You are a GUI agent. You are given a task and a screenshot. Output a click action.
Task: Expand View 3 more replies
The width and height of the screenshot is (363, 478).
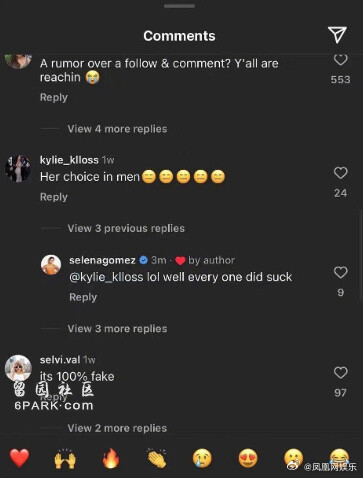point(117,329)
